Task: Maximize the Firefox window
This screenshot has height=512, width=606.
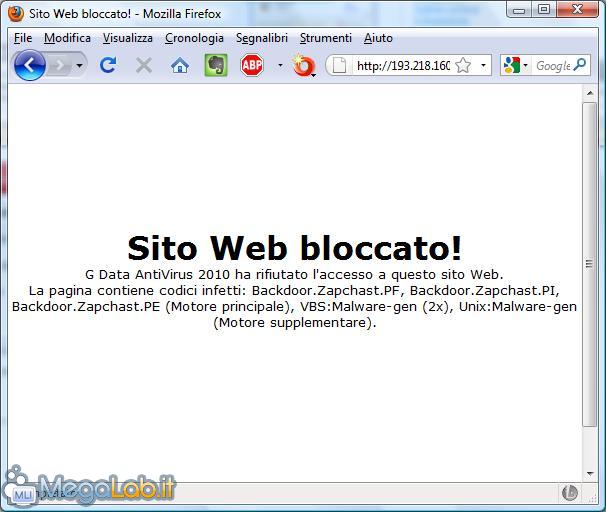Action: pos(544,9)
